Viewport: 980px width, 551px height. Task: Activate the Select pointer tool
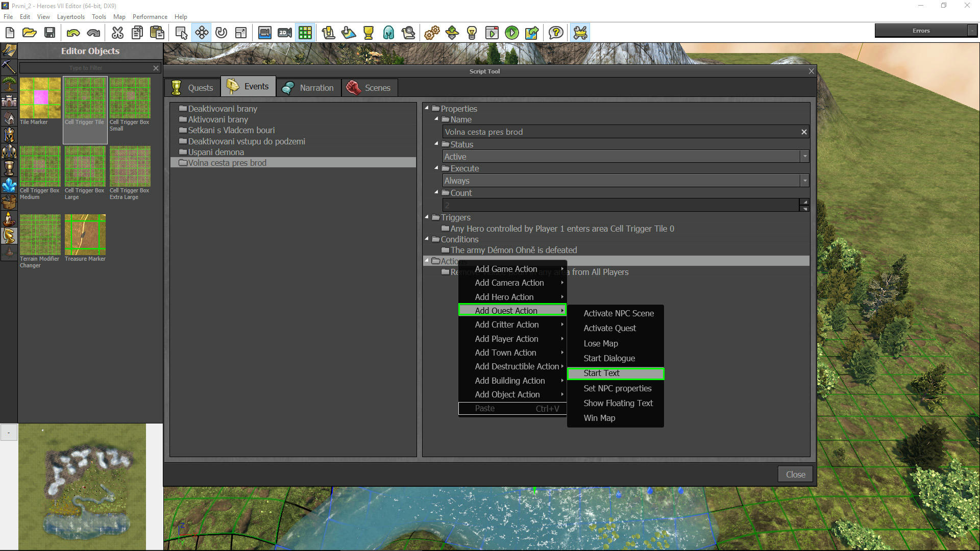click(x=181, y=33)
